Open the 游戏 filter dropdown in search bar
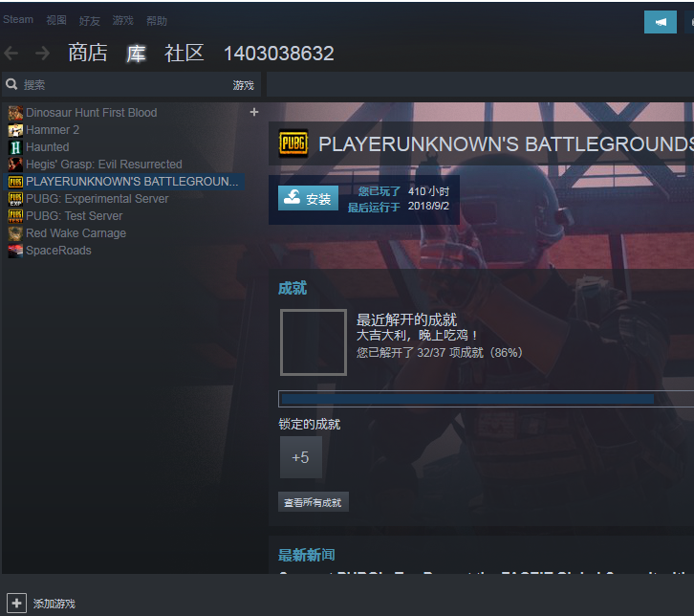Screen dimensions: 694x616 click(x=244, y=85)
